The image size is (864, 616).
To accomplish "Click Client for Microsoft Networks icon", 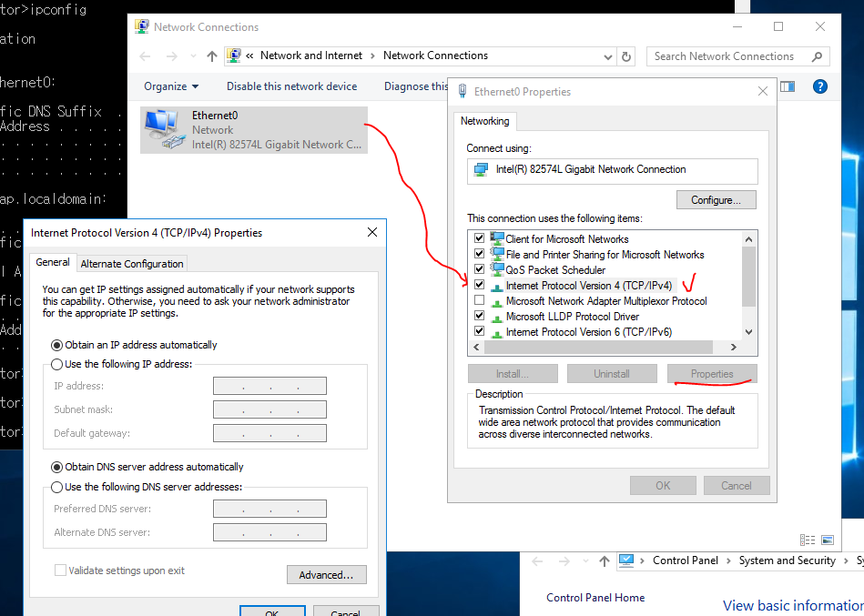I will click(497, 238).
